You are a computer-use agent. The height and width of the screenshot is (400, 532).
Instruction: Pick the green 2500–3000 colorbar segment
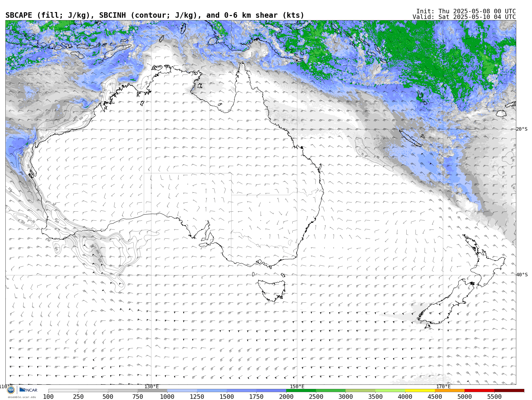click(x=331, y=391)
